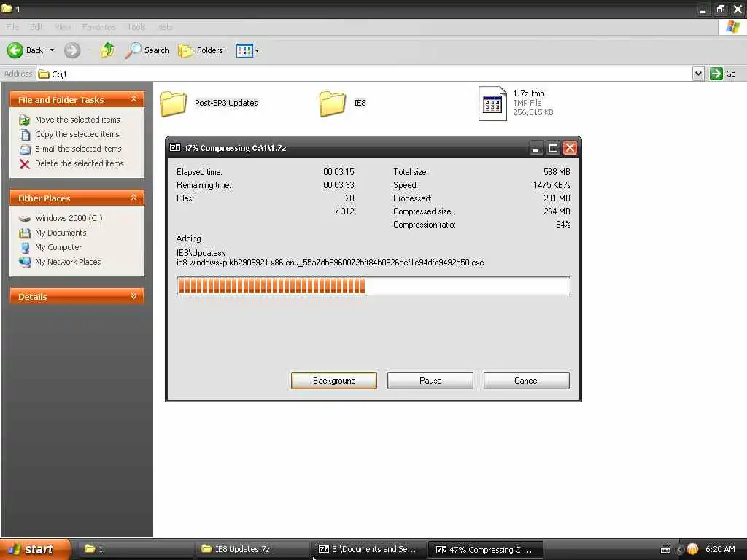Switch to E:\Documents and Se... taskbar button
This screenshot has height=560, width=747.
[x=368, y=549]
